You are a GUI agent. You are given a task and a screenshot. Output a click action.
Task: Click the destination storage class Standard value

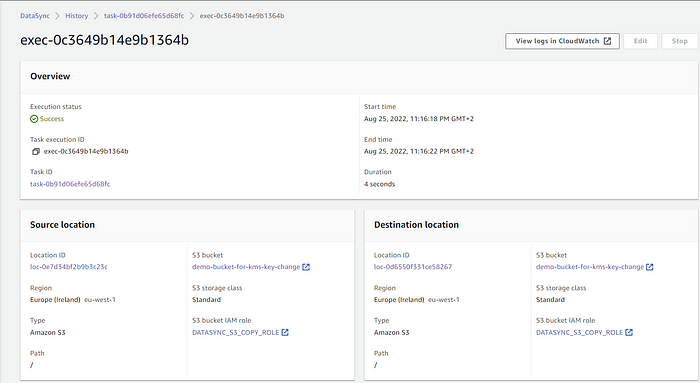tap(550, 300)
